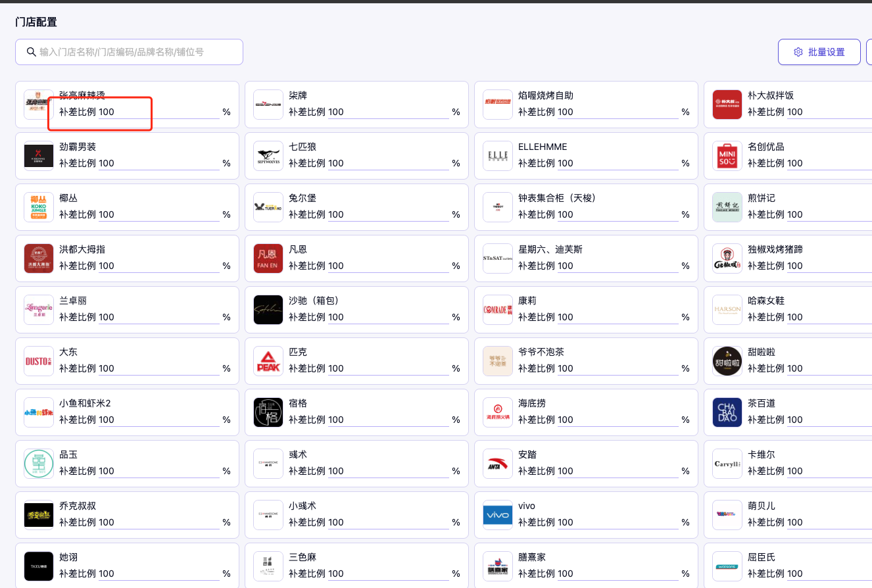
Task: Click the 茶百道 ChaBaiDao logo
Action: pyautogui.click(x=727, y=412)
